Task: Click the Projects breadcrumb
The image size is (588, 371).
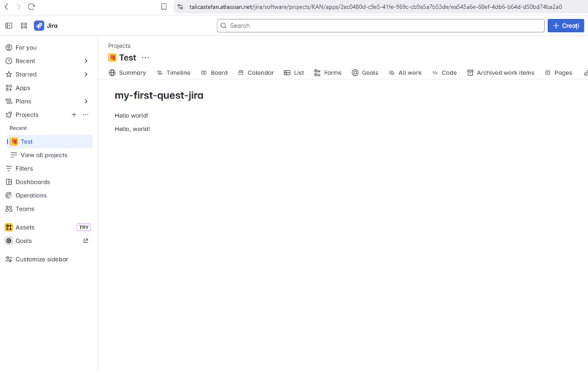Action: point(119,46)
